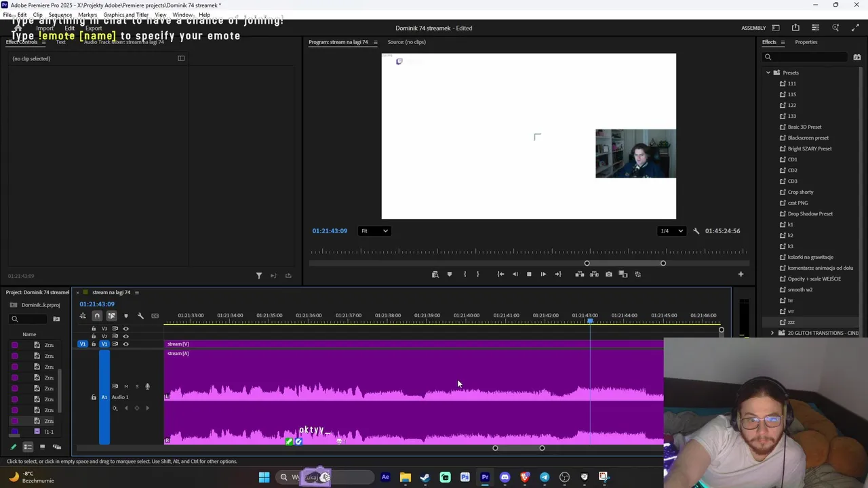868x488 pixels.
Task: Toggle V3 track output eye
Action: (x=125, y=329)
